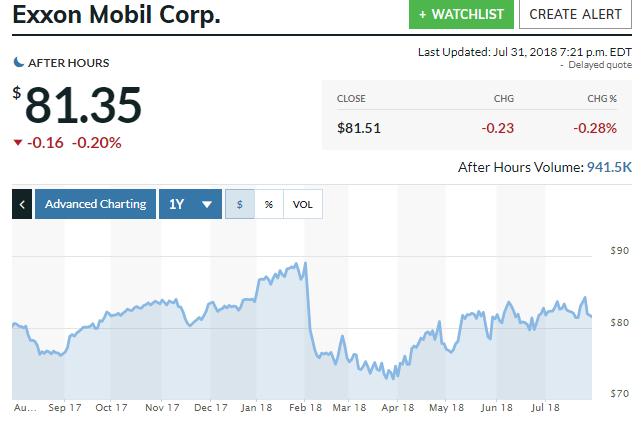Click the $90 gridline label

click(x=620, y=251)
